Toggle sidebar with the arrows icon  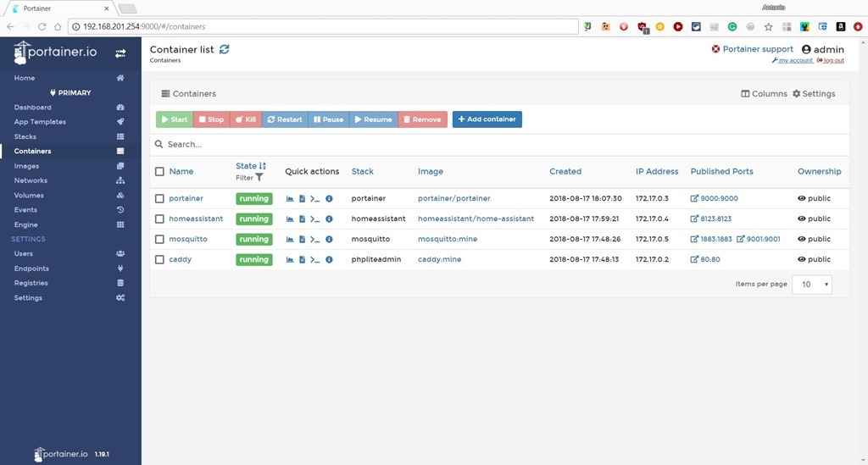click(x=120, y=53)
